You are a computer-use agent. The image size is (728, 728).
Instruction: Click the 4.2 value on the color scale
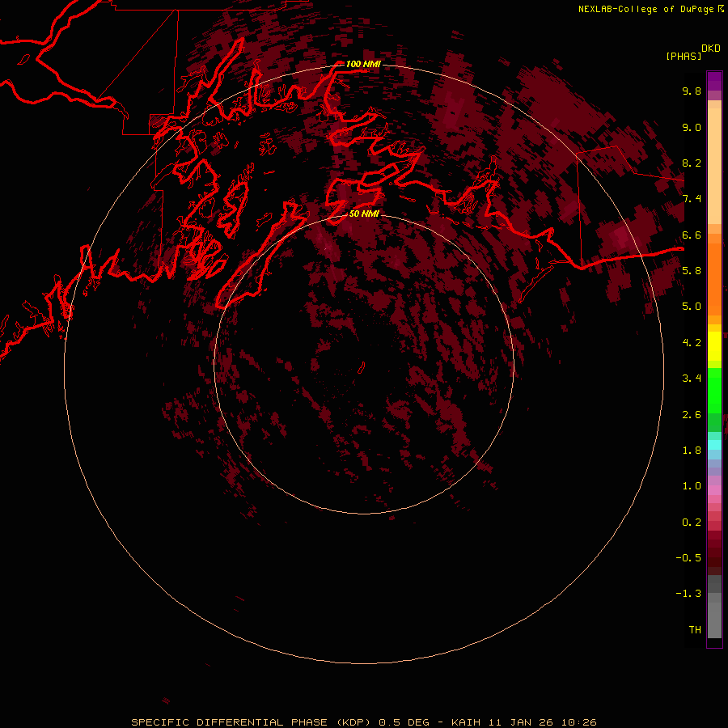coord(692,342)
